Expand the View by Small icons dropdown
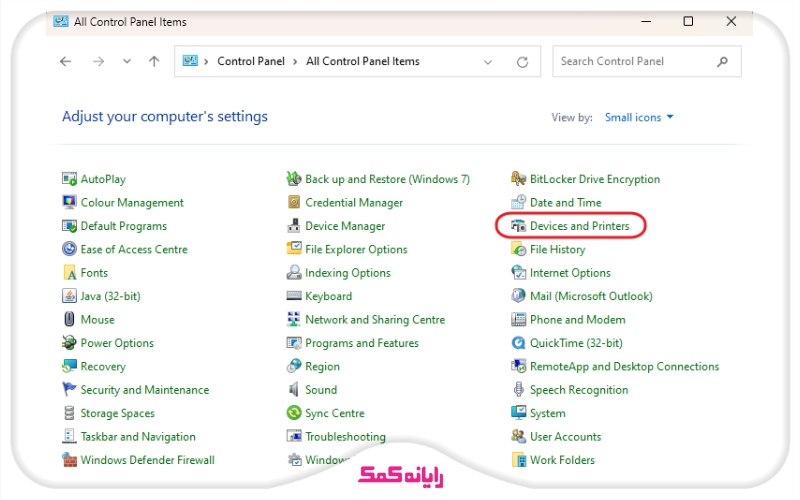The image size is (800, 500). coord(640,117)
